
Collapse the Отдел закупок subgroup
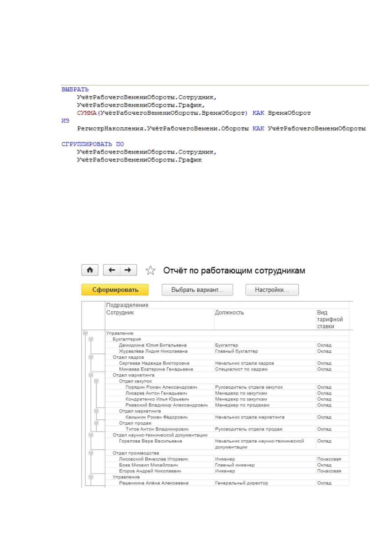97,381
